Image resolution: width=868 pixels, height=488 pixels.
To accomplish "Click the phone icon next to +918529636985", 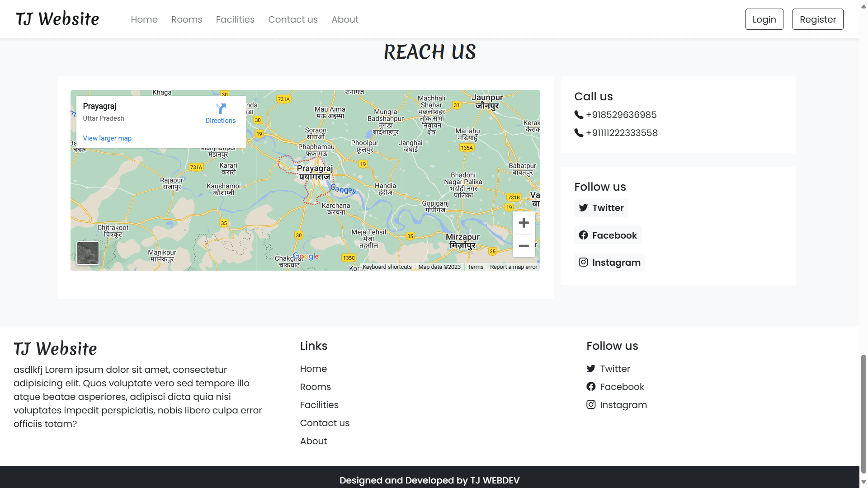I will [x=578, y=115].
